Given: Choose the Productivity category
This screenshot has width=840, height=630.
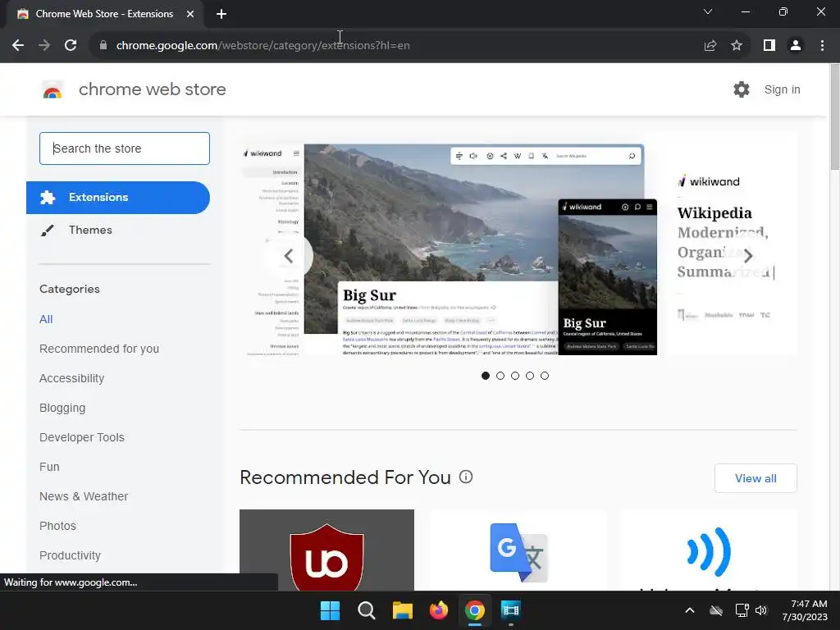Looking at the screenshot, I should pyautogui.click(x=70, y=555).
